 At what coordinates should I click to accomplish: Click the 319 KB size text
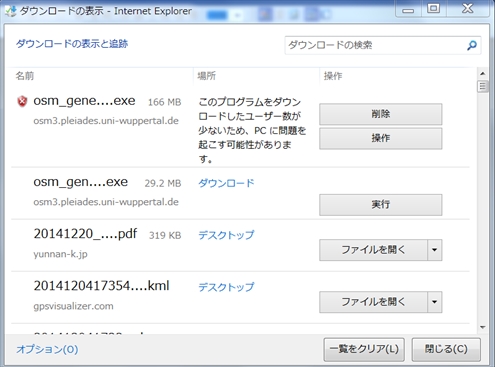tap(165, 235)
